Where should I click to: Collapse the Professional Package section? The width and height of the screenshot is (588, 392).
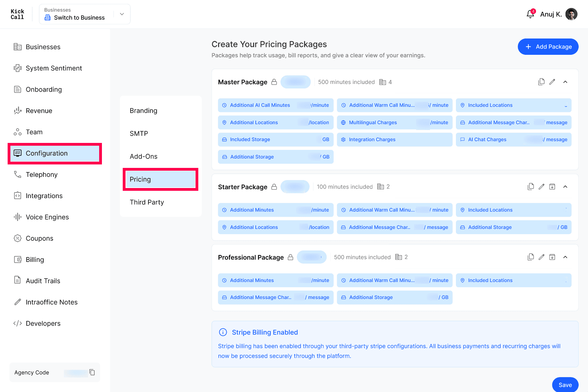(565, 257)
